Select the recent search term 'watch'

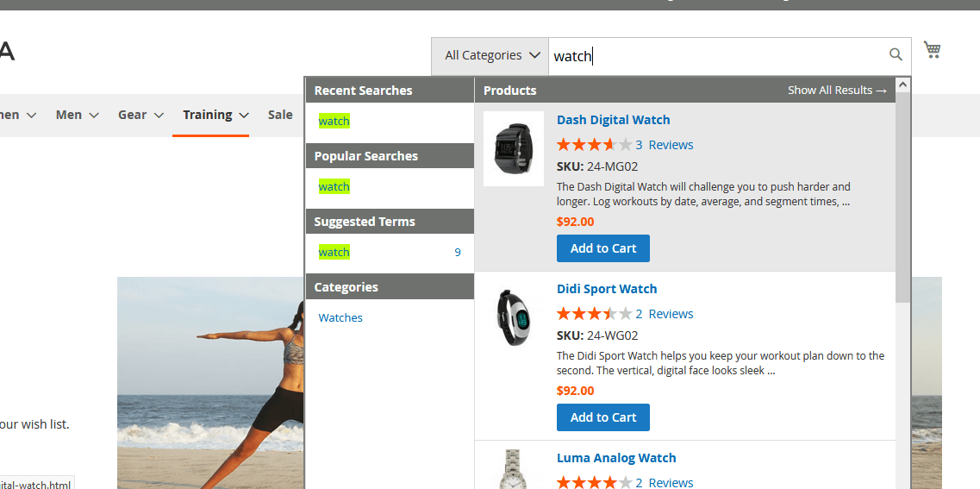pyautogui.click(x=334, y=122)
